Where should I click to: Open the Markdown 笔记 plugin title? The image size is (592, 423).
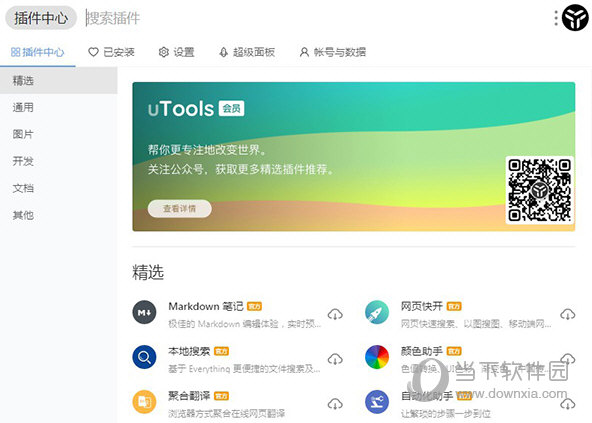point(205,306)
